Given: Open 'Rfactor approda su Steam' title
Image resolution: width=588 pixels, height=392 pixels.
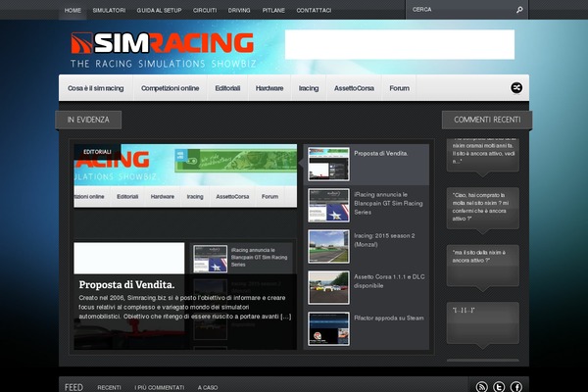Looking at the screenshot, I should [389, 318].
